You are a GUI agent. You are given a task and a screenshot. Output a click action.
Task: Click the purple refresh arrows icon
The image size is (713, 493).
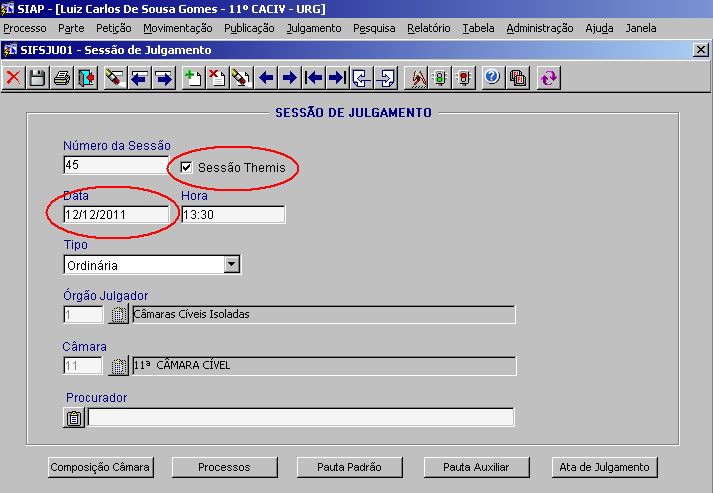click(549, 78)
